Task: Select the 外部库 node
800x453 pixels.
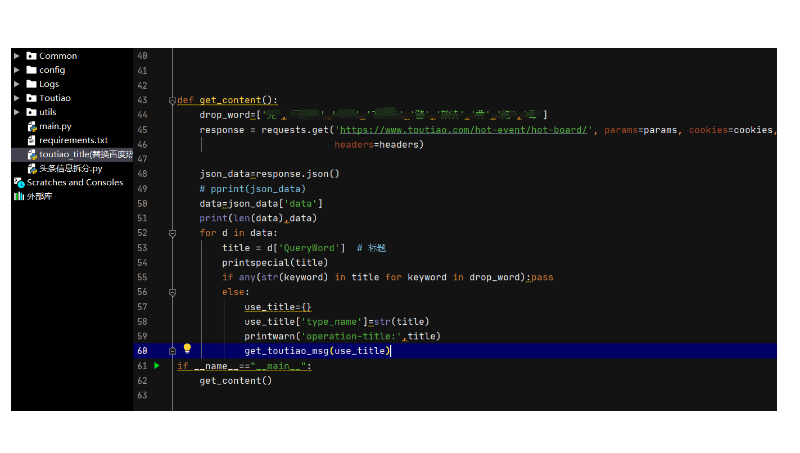Action: 39,196
